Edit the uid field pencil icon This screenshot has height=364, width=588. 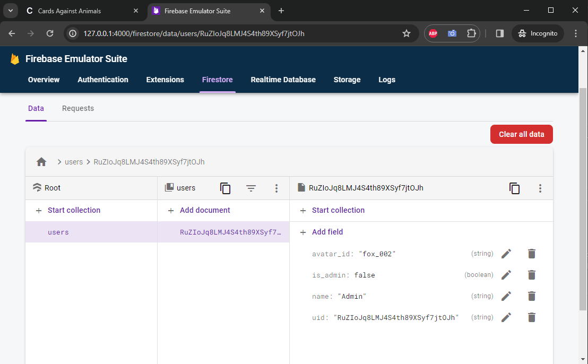[506, 317]
